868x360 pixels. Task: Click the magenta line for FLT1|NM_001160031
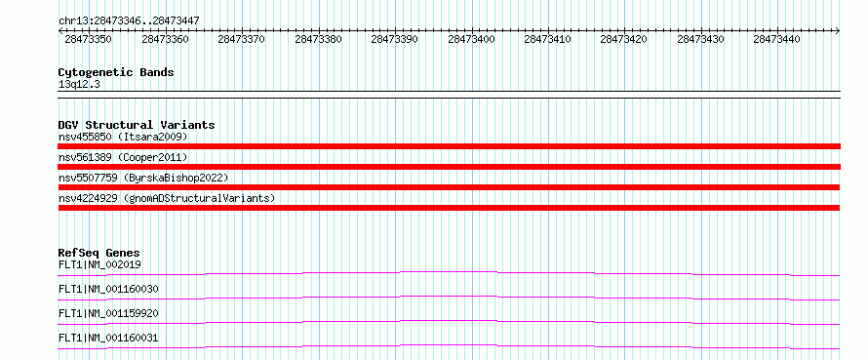tap(449, 346)
